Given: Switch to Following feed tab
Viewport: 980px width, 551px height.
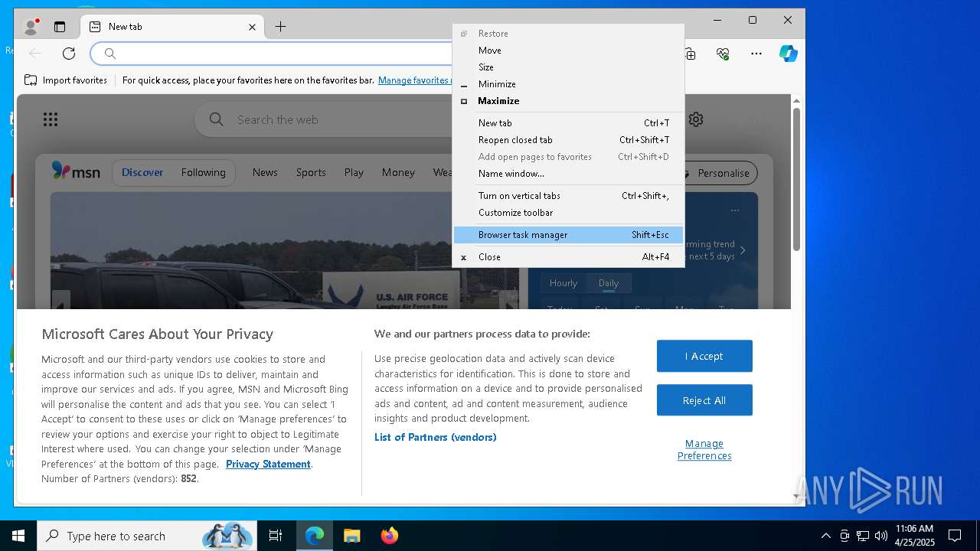Looking at the screenshot, I should coord(204,172).
